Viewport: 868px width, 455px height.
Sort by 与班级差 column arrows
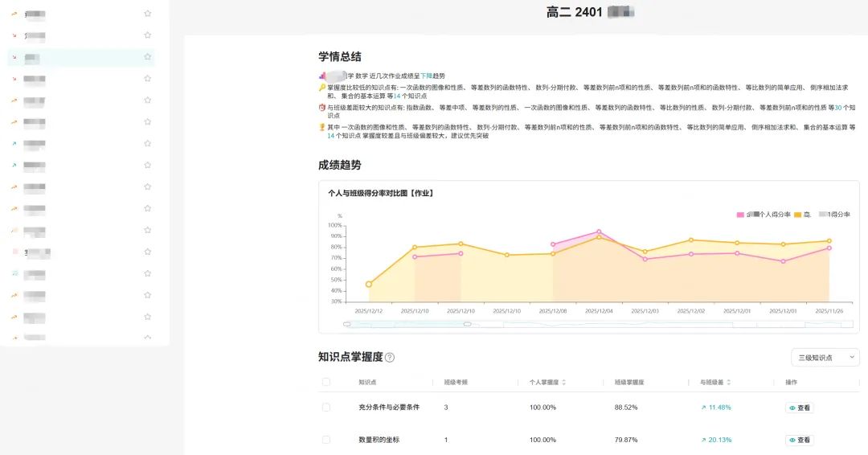[728, 383]
